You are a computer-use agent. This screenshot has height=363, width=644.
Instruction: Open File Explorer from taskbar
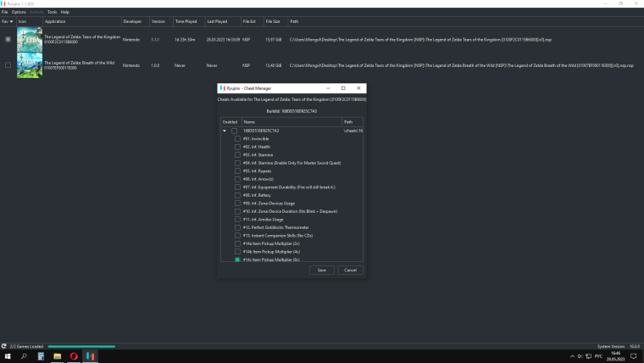click(x=57, y=356)
